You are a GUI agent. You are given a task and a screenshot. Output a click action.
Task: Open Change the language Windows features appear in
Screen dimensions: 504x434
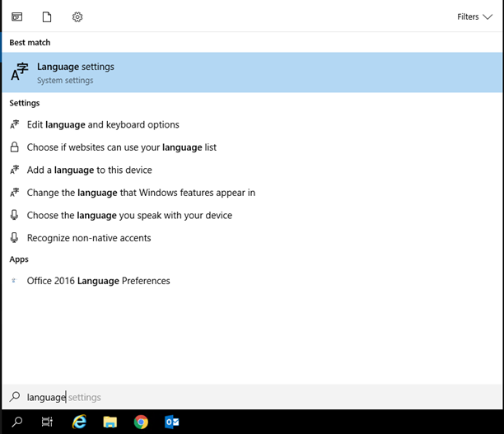coord(141,193)
